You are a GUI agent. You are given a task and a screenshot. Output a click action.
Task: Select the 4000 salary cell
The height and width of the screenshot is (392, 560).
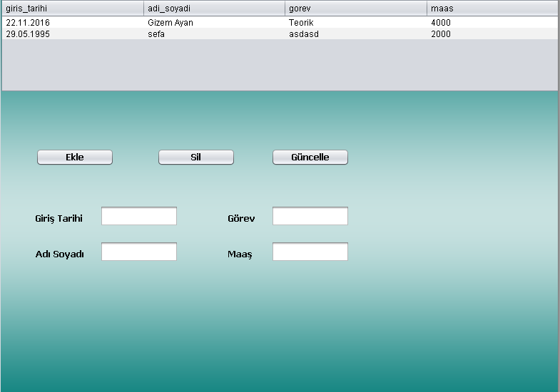click(441, 23)
